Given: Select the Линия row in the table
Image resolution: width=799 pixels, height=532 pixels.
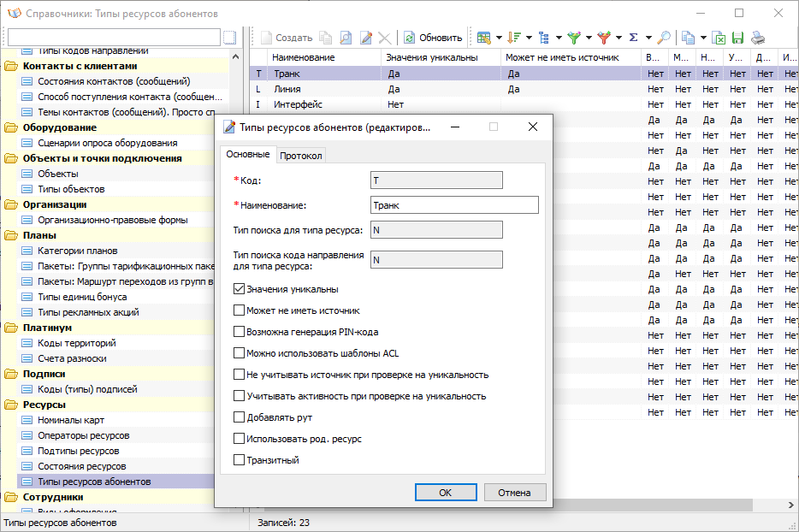Looking at the screenshot, I should (x=524, y=89).
